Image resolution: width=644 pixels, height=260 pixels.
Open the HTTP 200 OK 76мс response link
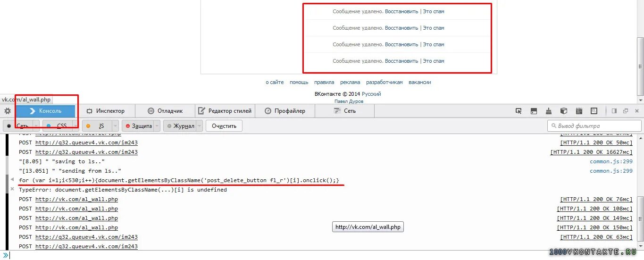click(596, 199)
